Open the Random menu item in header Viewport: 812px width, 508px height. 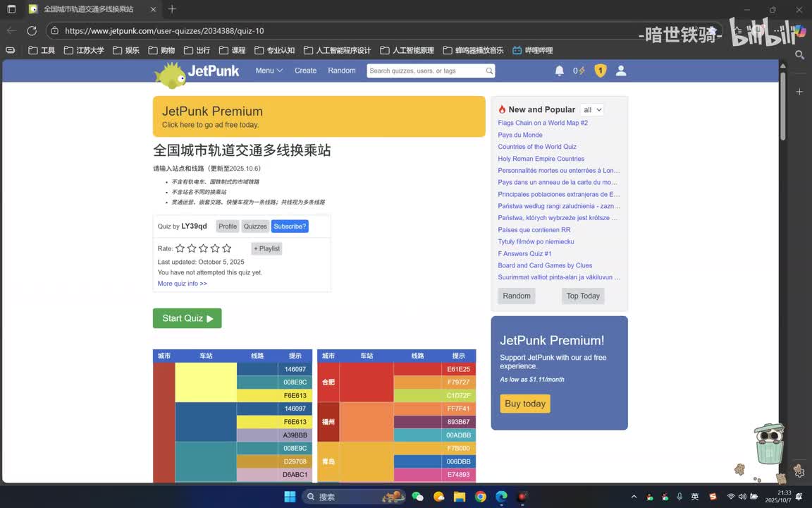342,71
